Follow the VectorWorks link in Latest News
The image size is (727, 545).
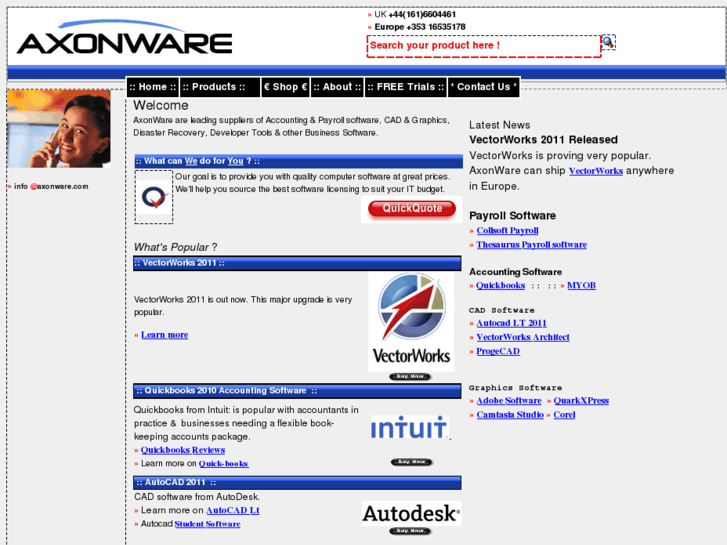click(x=596, y=171)
